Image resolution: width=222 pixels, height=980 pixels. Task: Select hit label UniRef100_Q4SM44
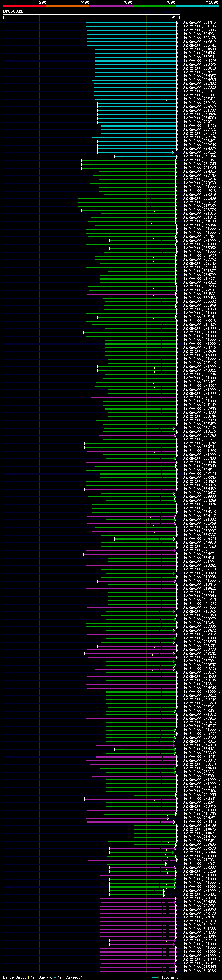pyautogui.click(x=199, y=852)
